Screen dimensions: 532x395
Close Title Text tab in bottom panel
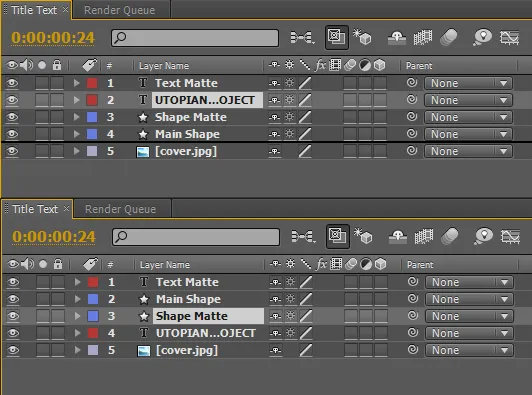[x=66, y=208]
